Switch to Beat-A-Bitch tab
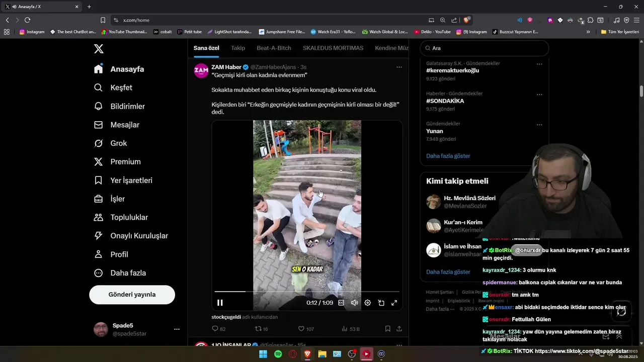This screenshot has width=644, height=362. 274,48
